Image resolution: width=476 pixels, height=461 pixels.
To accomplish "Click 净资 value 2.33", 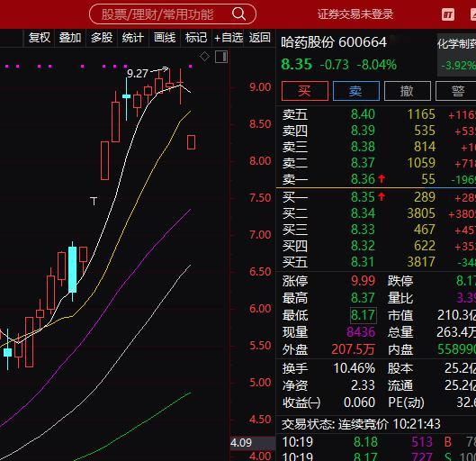I will (363, 385).
